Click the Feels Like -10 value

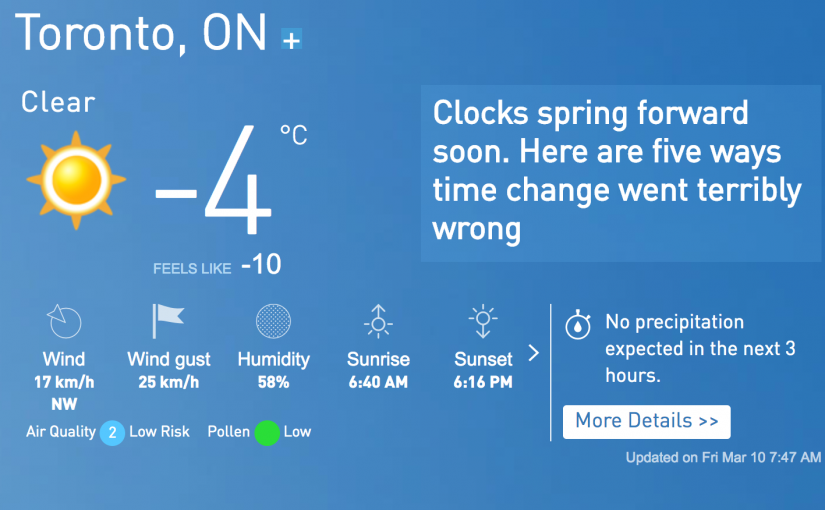pos(260,266)
